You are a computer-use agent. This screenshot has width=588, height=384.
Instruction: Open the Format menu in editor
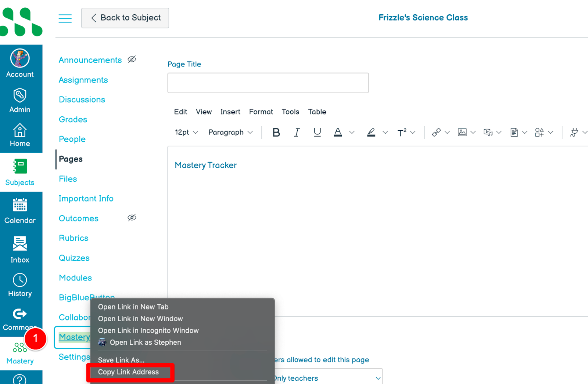[x=261, y=112]
